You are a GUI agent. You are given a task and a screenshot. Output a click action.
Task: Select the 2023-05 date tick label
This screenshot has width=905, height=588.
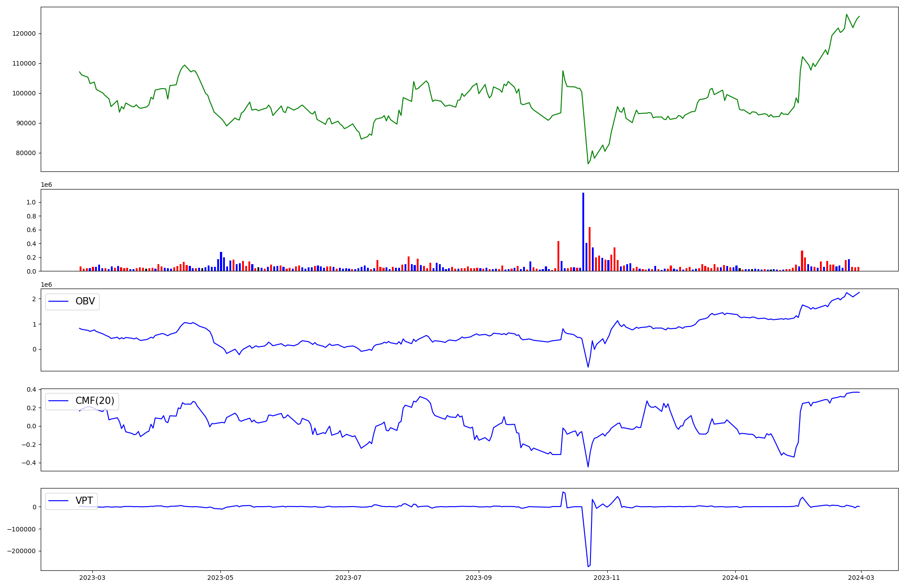[220, 578]
